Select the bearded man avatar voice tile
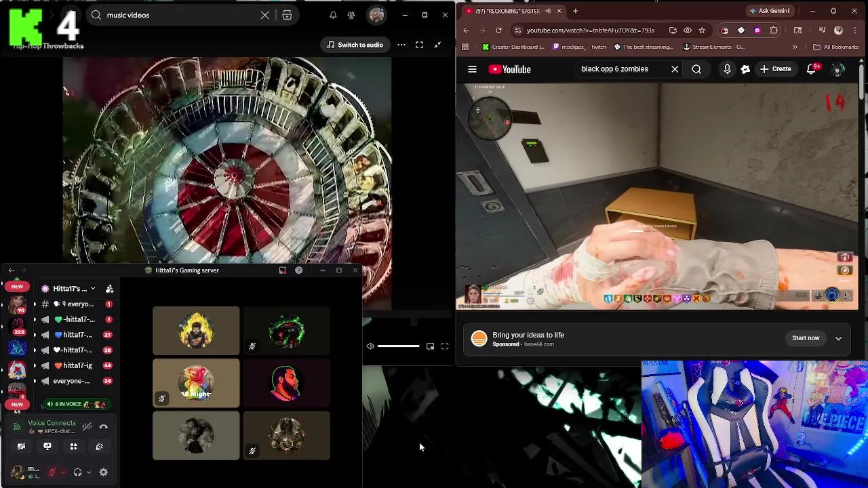The image size is (868, 488). click(x=286, y=384)
